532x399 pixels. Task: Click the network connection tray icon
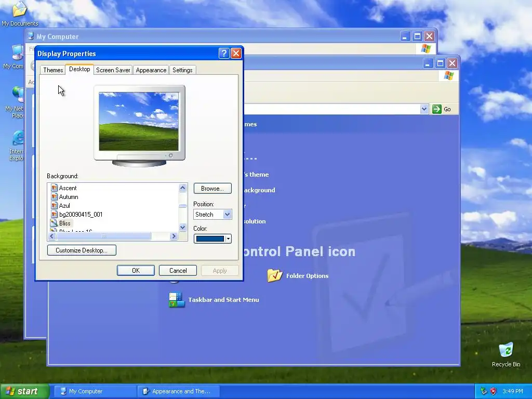click(484, 391)
